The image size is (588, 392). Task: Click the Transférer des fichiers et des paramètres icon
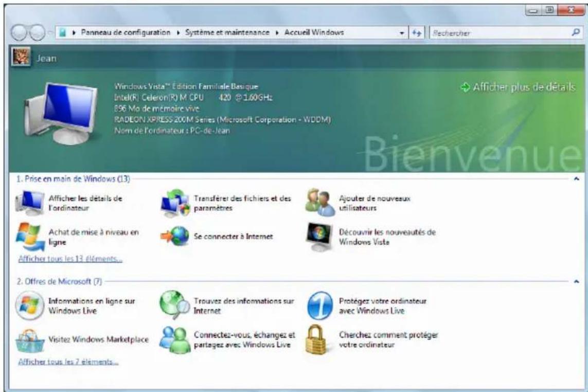[175, 203]
